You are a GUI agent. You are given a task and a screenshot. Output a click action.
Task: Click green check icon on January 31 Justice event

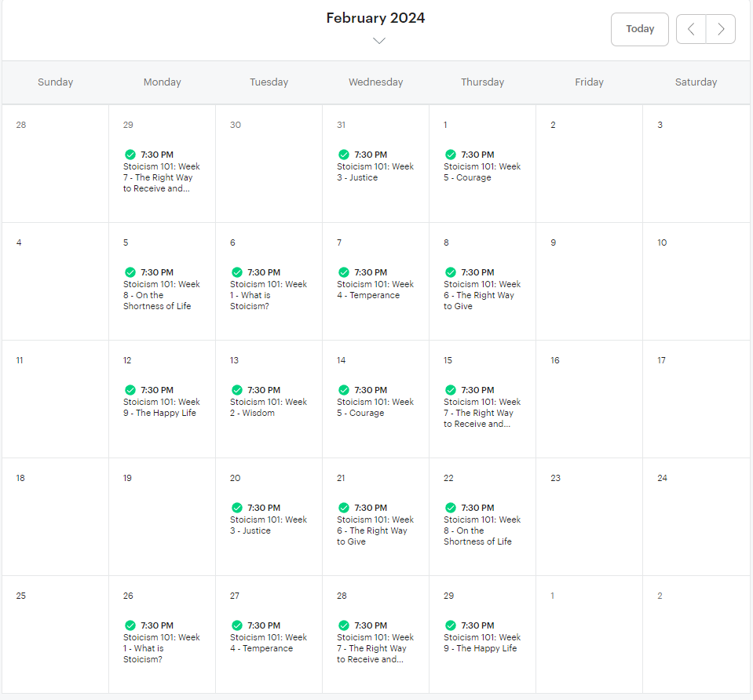[x=344, y=155]
